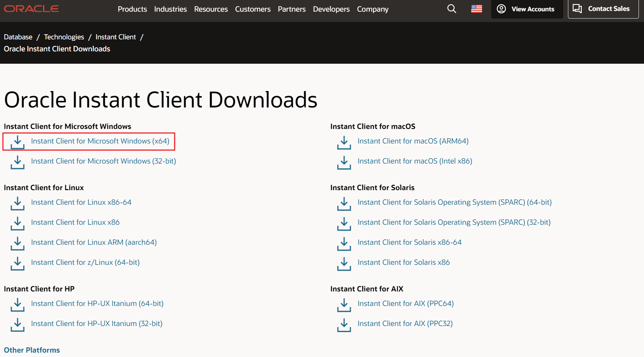Screen dimensions: 644x357
Task: Open Instant Client for HP-UX Itanium (32-bit) link
Action: tap(97, 323)
